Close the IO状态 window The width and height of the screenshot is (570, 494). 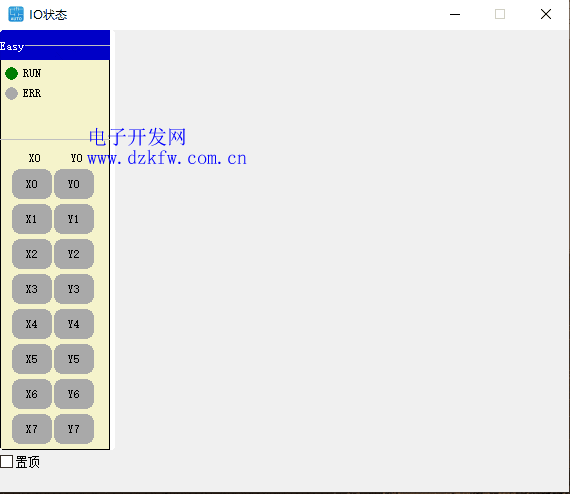pyautogui.click(x=546, y=15)
